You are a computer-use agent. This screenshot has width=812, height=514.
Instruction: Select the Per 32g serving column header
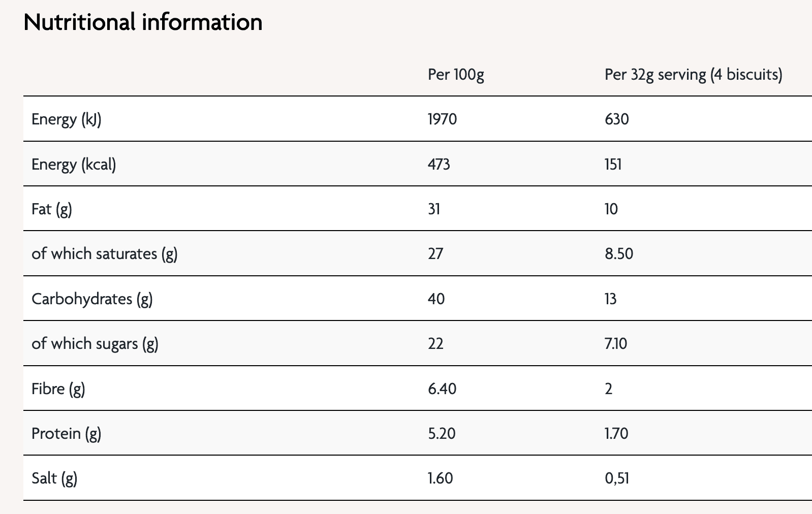pos(694,75)
